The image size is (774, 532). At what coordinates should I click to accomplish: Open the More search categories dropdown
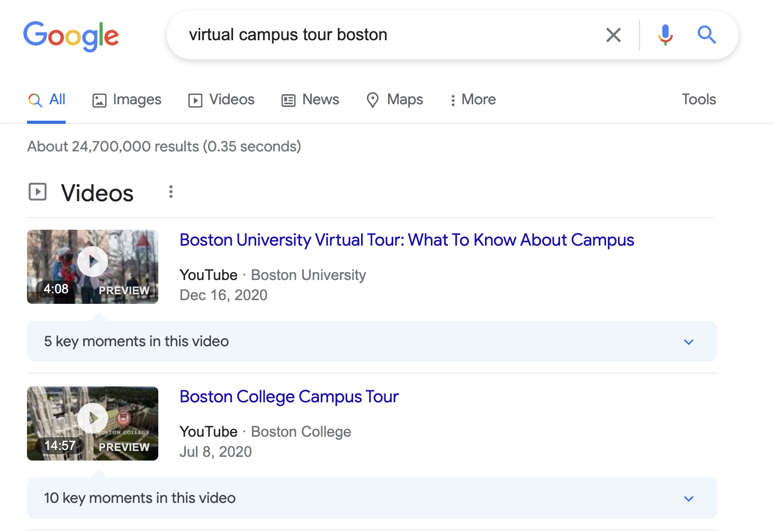point(472,100)
